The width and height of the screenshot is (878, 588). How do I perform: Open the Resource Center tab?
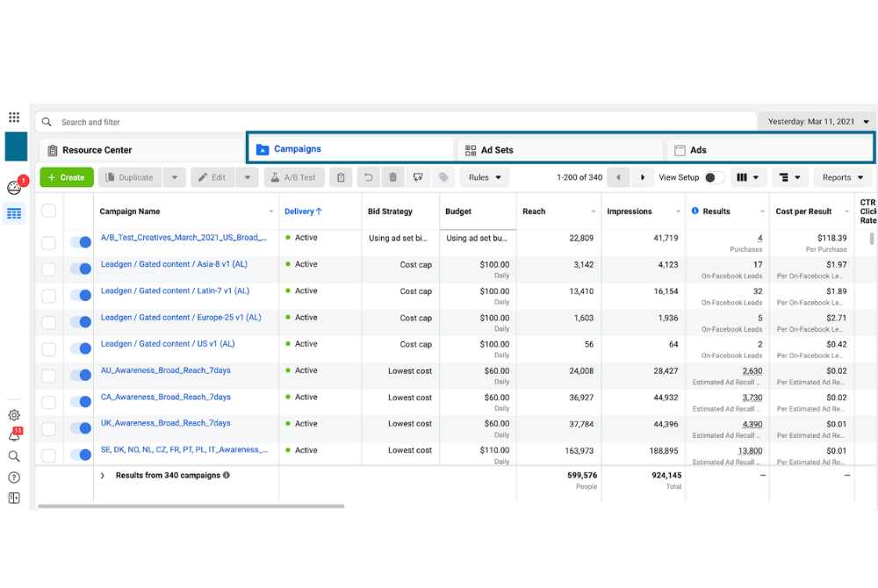pyautogui.click(x=142, y=150)
